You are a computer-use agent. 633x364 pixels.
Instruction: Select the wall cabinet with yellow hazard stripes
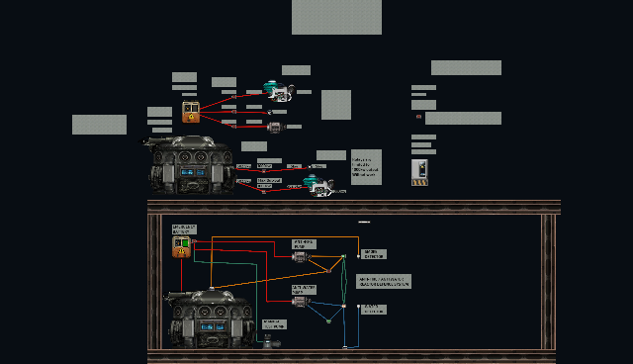pyautogui.click(x=419, y=172)
